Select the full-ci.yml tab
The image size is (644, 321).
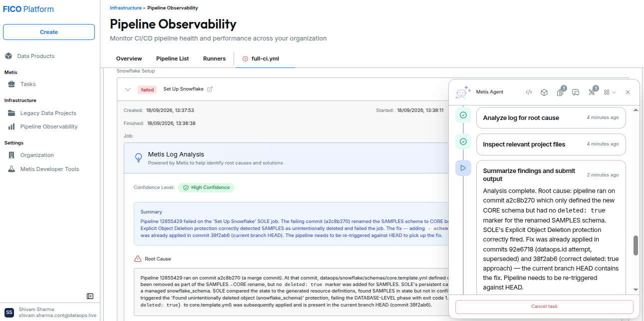click(265, 58)
